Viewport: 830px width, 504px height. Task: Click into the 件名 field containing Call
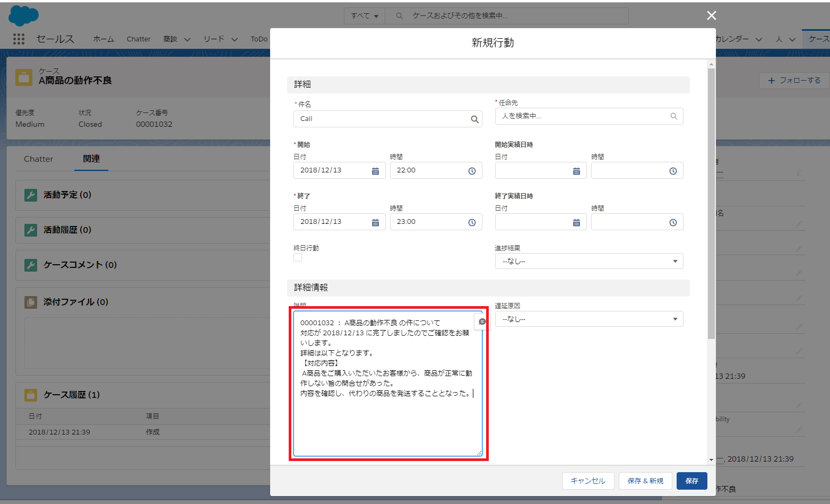388,119
